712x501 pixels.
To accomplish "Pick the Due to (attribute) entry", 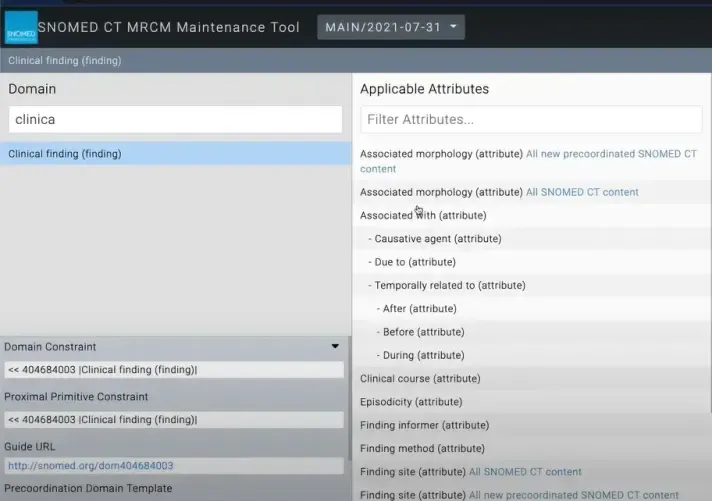I will 415,262.
